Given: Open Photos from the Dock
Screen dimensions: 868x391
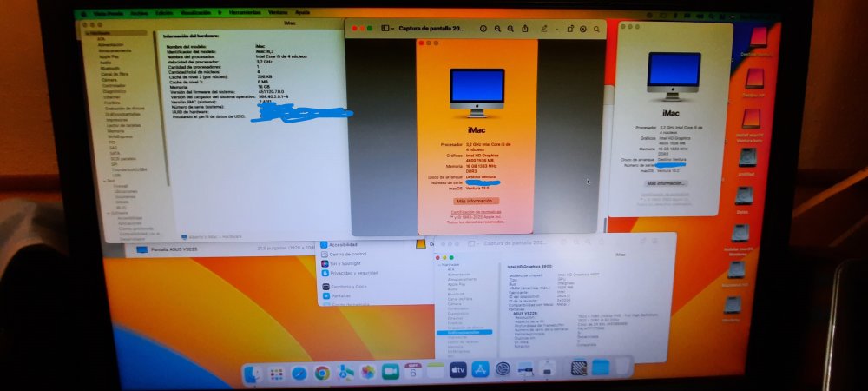Looking at the screenshot, I should 367,372.
